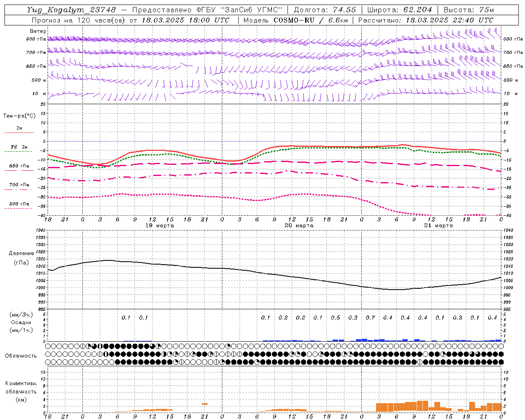Click the 0.5 precipitation amount value

point(336,317)
